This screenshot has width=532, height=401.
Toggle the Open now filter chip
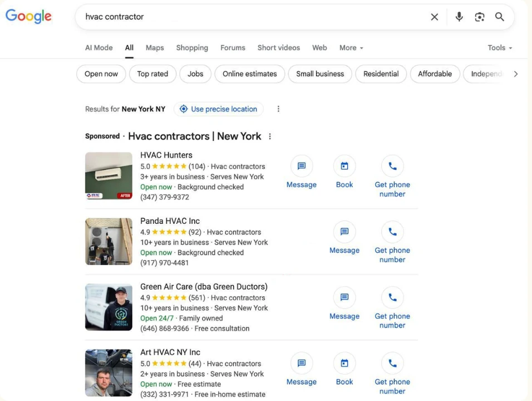click(x=101, y=74)
